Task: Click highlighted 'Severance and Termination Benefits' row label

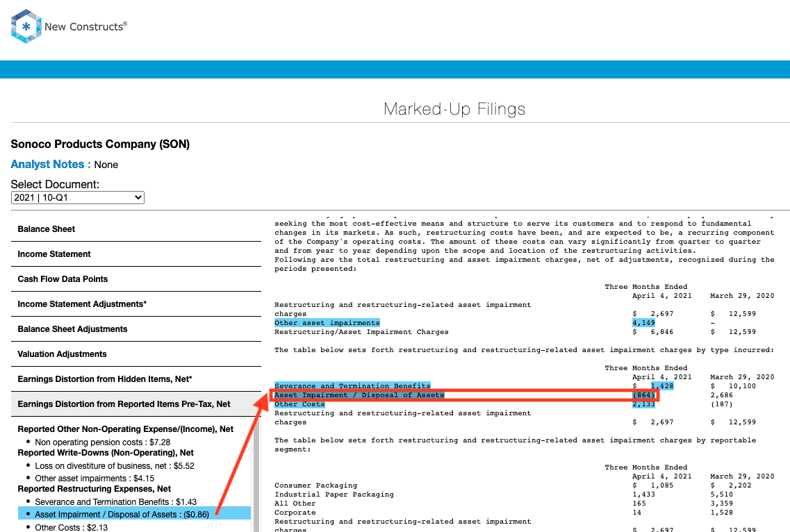Action: [353, 386]
